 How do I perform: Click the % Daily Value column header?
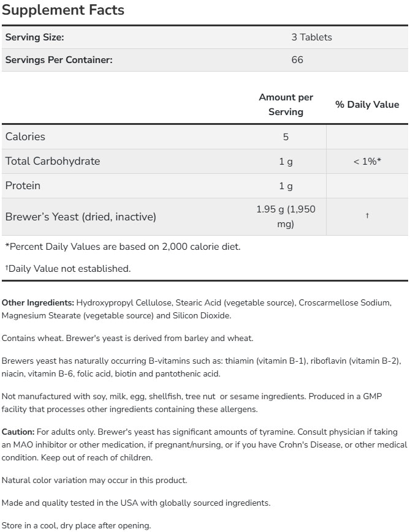tap(366, 105)
